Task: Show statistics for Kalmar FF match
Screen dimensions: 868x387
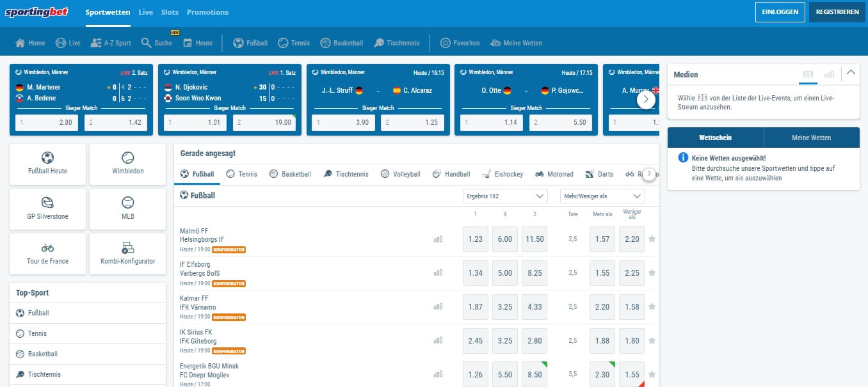Action: [x=438, y=306]
